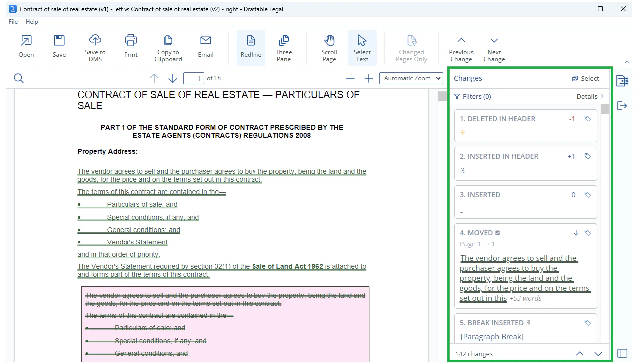The width and height of the screenshot is (635, 364).
Task: Go to Previous Change
Action: point(461,48)
